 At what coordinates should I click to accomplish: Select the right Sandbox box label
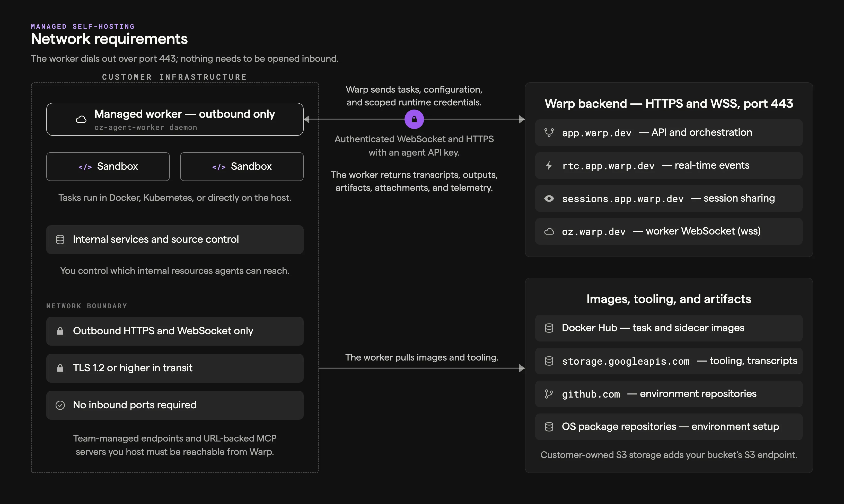[251, 166]
